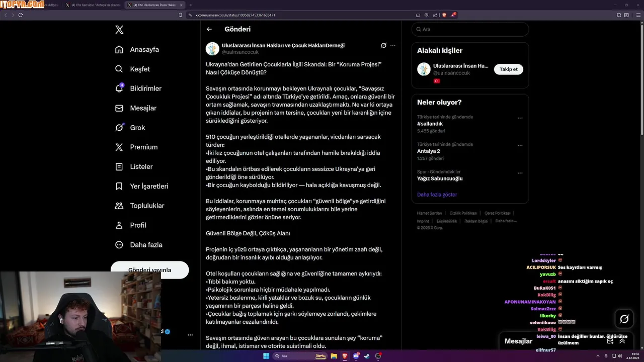Image resolution: width=644 pixels, height=362 pixels.
Task: Open Keşfet search page
Action: tap(132, 69)
